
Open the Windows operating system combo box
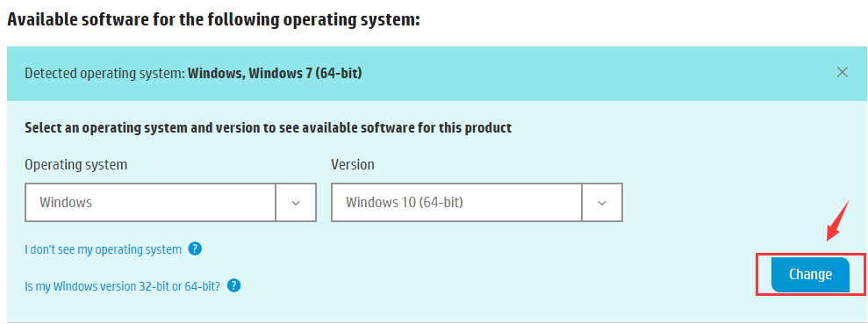170,203
